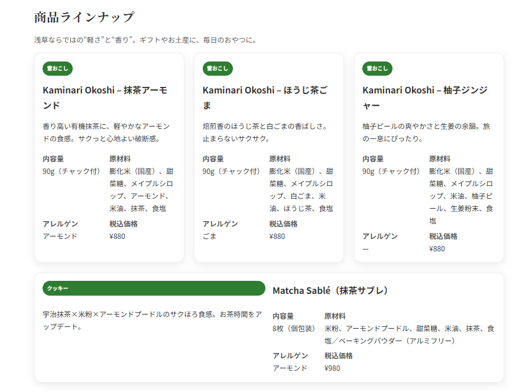Image resolution: width=532 pixels, height=392 pixels.
Task: Click the ¥880 price on ほうじ茶ごま card
Action: point(277,236)
